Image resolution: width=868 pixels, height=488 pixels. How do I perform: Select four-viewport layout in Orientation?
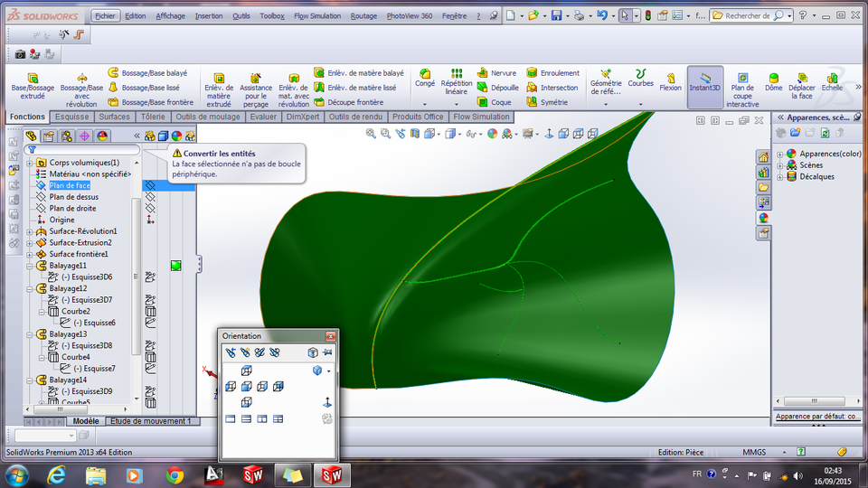click(278, 418)
